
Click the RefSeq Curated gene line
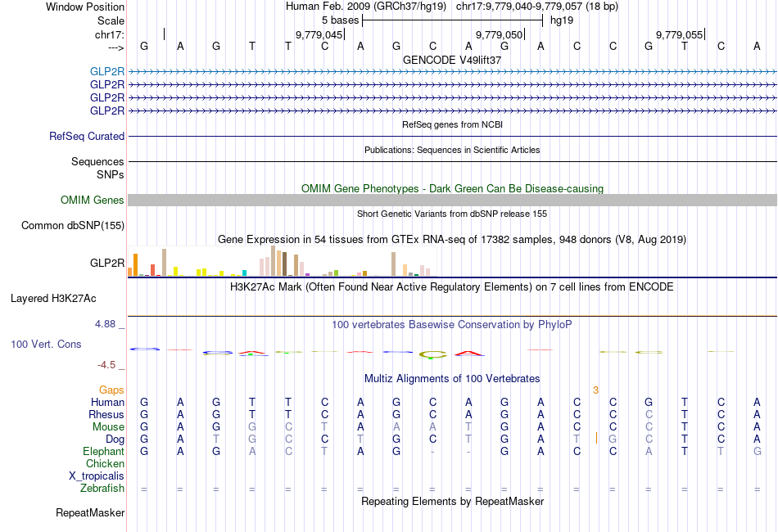(x=452, y=137)
